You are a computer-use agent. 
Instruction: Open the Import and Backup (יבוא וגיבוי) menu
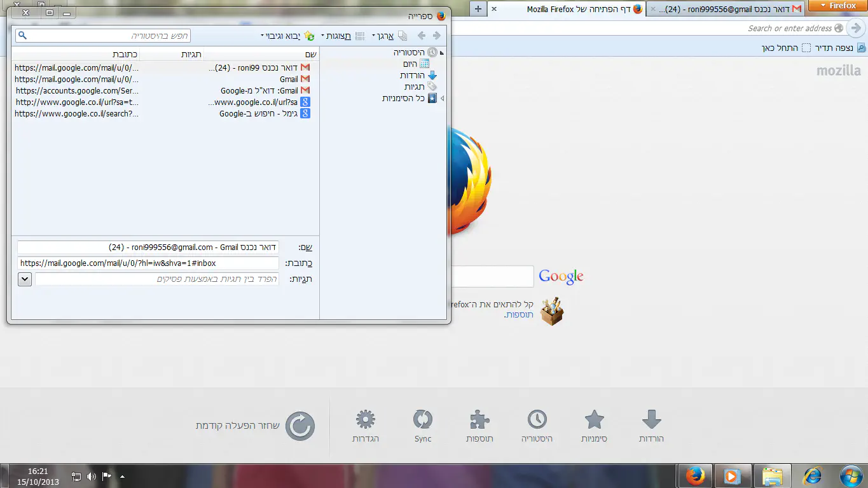point(285,36)
